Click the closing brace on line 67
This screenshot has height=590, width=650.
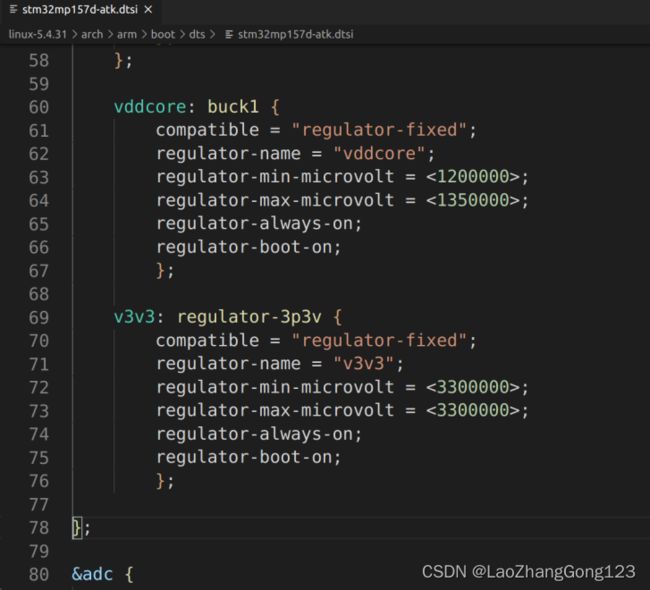pyautogui.click(x=161, y=271)
